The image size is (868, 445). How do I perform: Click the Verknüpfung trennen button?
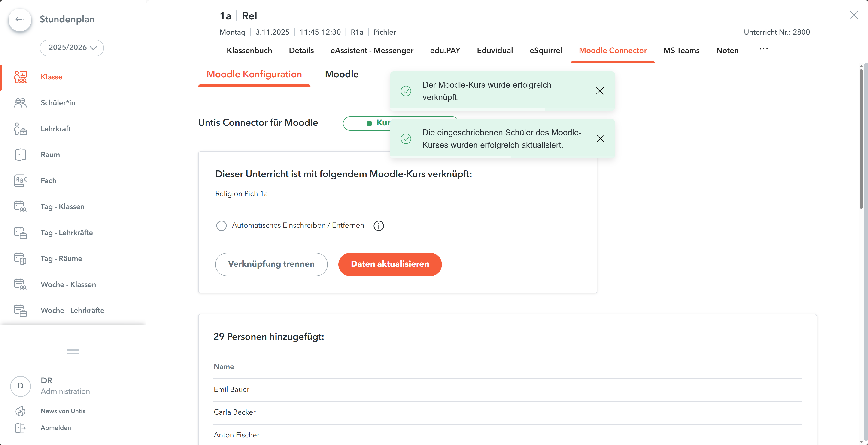pyautogui.click(x=271, y=264)
